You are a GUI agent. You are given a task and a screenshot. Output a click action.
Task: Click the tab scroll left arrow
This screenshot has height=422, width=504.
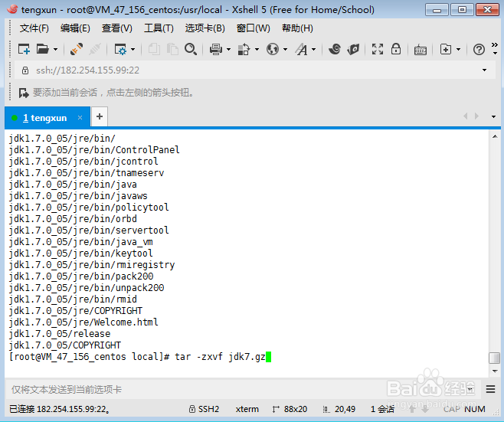point(466,116)
